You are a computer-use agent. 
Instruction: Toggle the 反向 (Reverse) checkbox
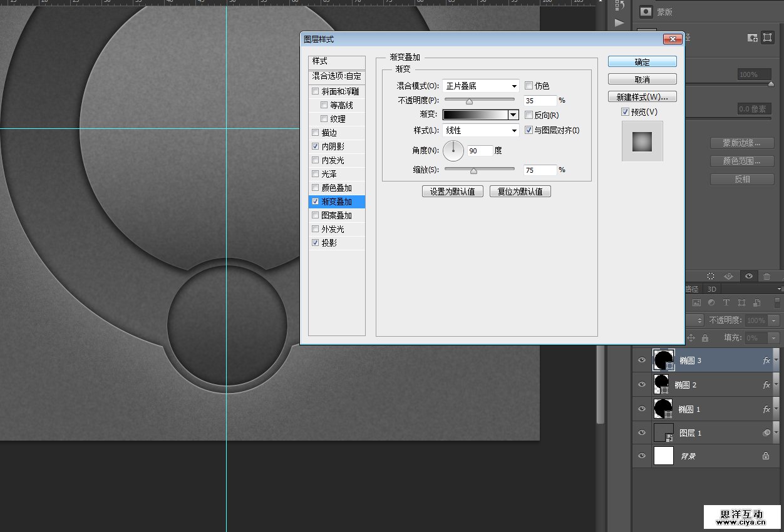point(529,115)
